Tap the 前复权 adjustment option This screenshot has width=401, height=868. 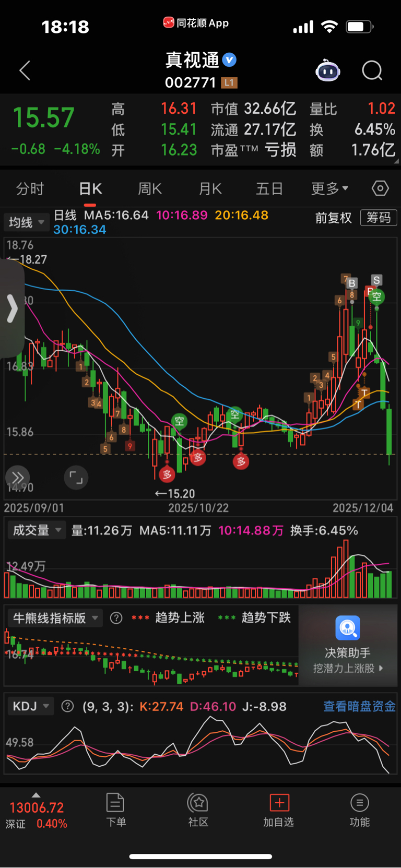tap(334, 218)
